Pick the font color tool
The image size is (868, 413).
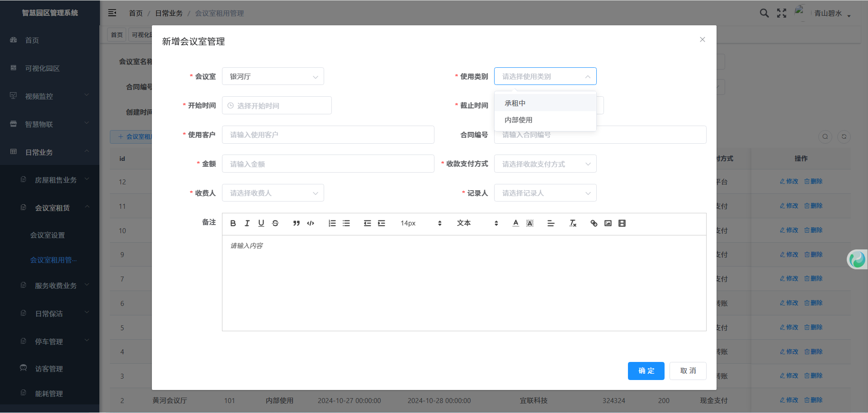(516, 223)
